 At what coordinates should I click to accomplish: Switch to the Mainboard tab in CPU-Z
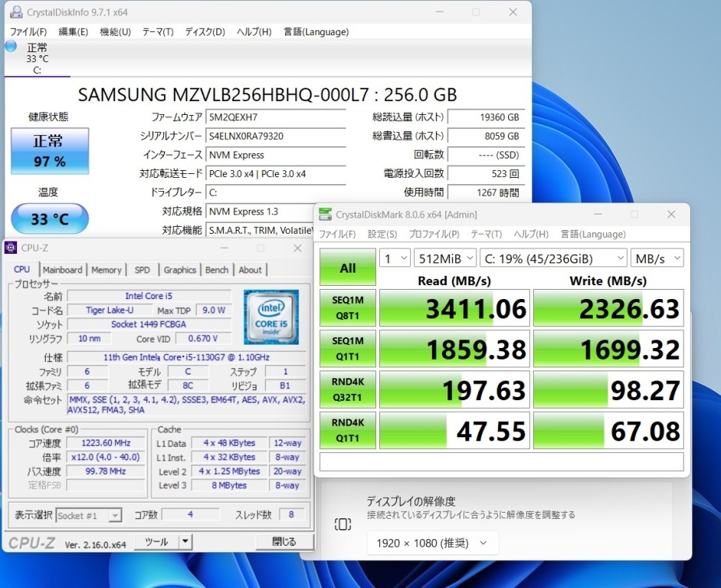tap(62, 270)
